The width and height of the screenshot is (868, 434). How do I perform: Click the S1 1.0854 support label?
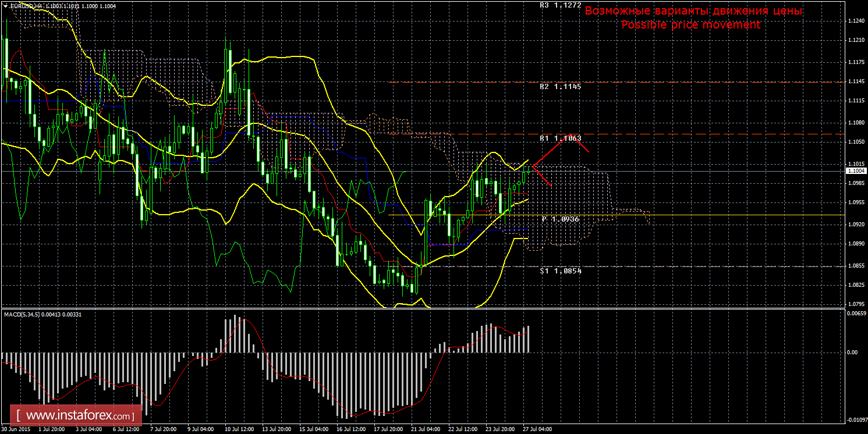(x=560, y=271)
